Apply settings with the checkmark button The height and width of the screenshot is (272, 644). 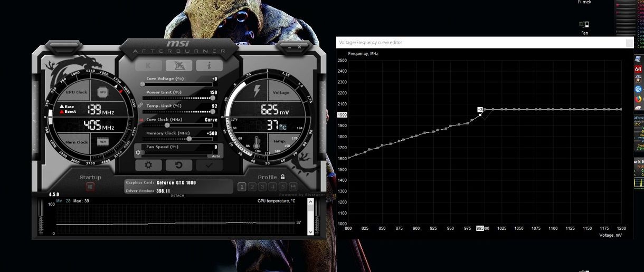210,165
